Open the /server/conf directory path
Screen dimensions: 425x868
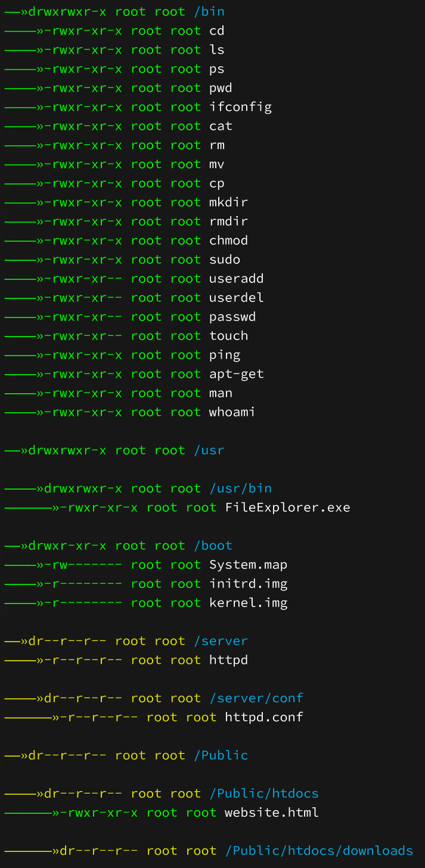[256, 698]
